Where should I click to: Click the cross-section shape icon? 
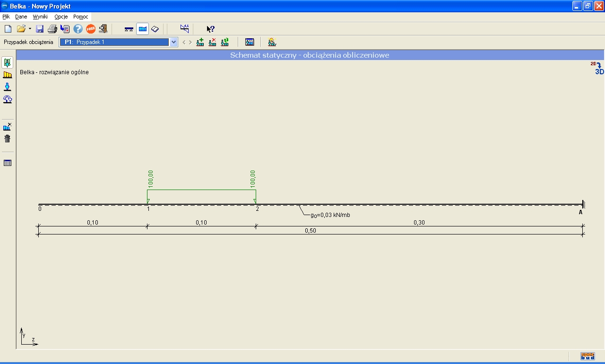pyautogui.click(x=155, y=29)
